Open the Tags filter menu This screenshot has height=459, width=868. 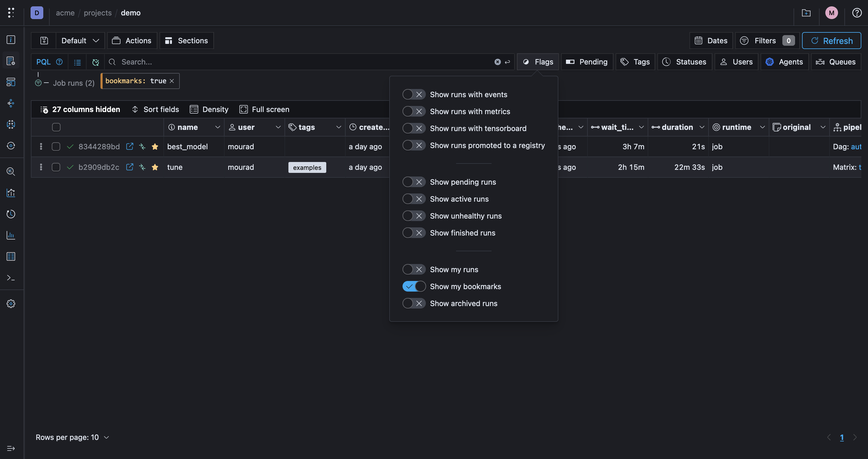[635, 62]
